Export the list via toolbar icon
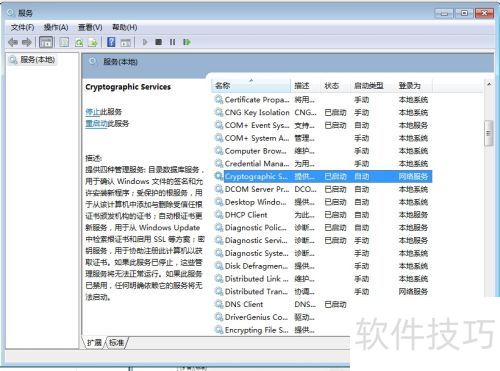The height and width of the screenshot is (371, 500). coord(92,42)
